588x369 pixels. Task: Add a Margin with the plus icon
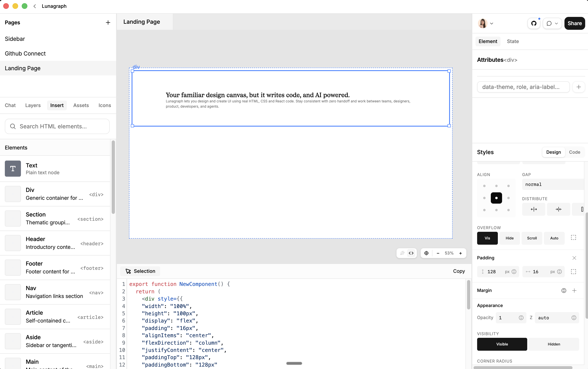tap(574, 290)
